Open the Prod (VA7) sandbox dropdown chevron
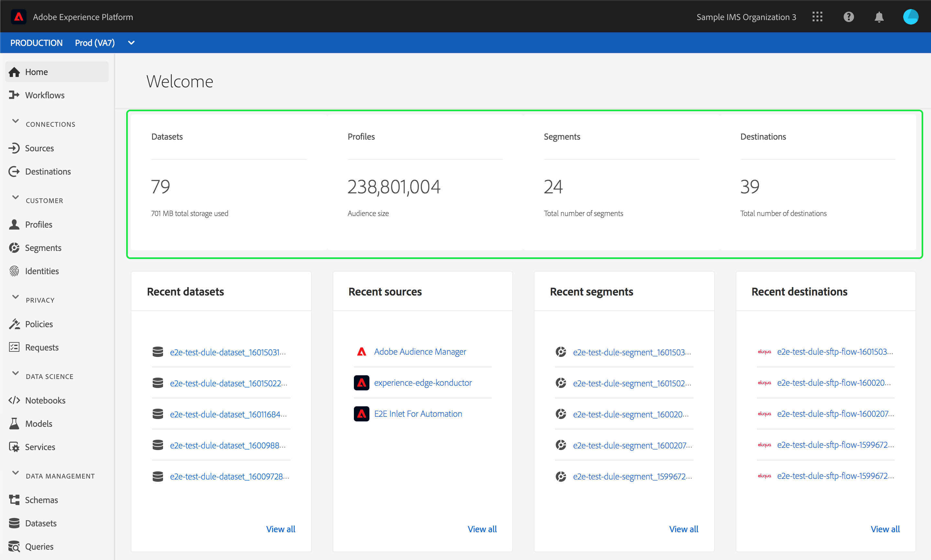The height and width of the screenshot is (560, 931). [x=131, y=43]
